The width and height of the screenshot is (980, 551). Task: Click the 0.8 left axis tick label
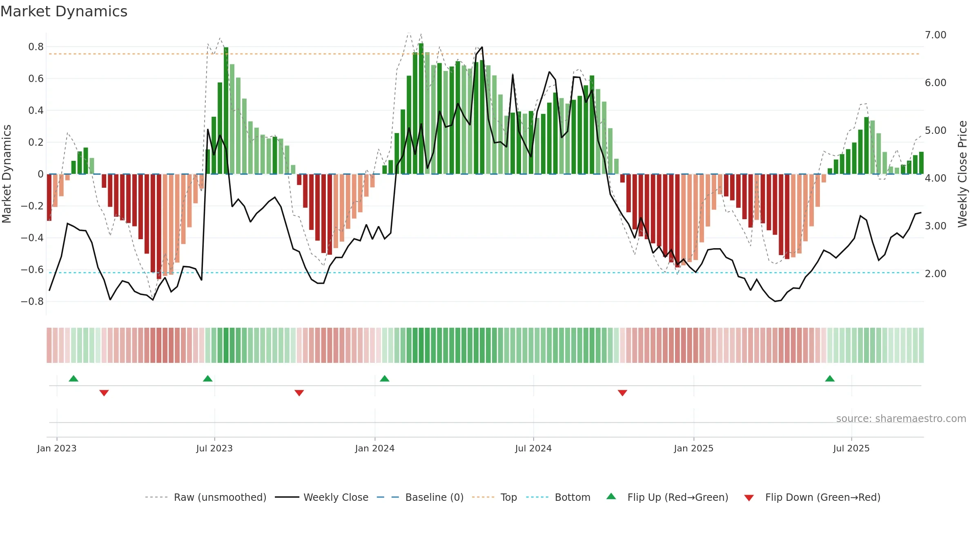point(36,47)
